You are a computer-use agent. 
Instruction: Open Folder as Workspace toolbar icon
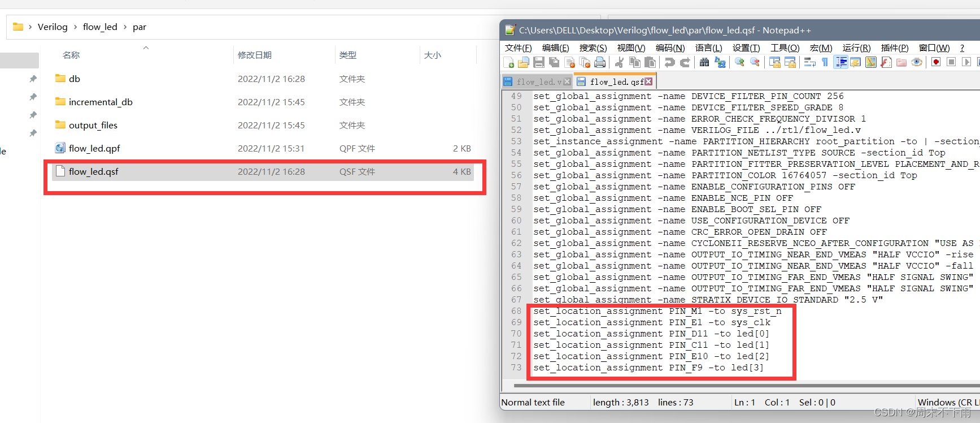pyautogui.click(x=901, y=62)
